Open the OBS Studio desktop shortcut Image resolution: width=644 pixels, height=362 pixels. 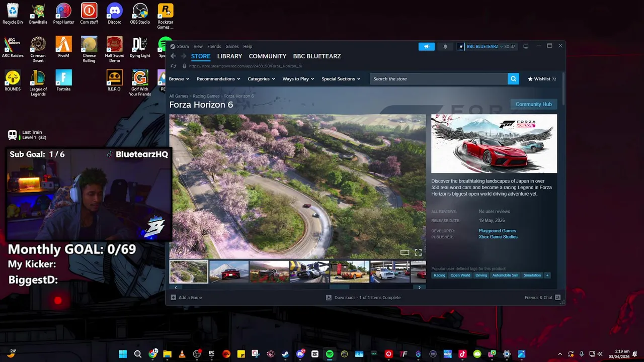point(140,14)
